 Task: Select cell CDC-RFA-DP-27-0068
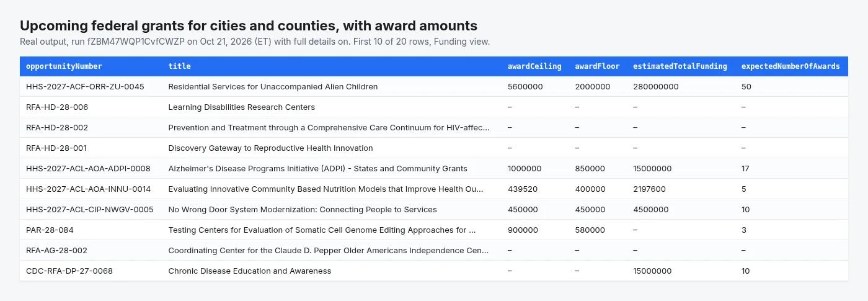click(69, 271)
